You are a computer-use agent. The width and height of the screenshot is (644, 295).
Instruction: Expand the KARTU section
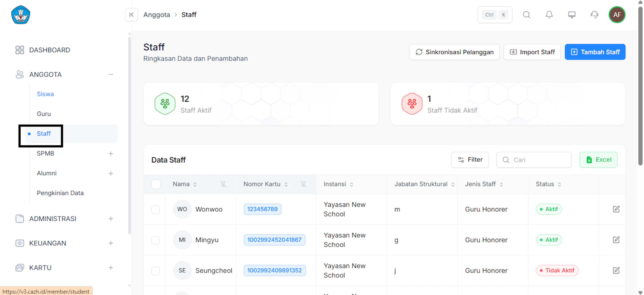(111, 268)
